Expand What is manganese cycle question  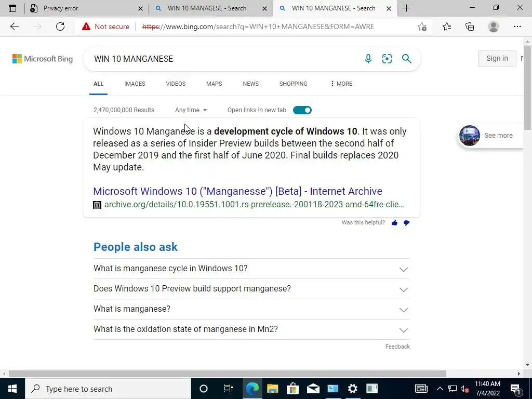point(251,269)
